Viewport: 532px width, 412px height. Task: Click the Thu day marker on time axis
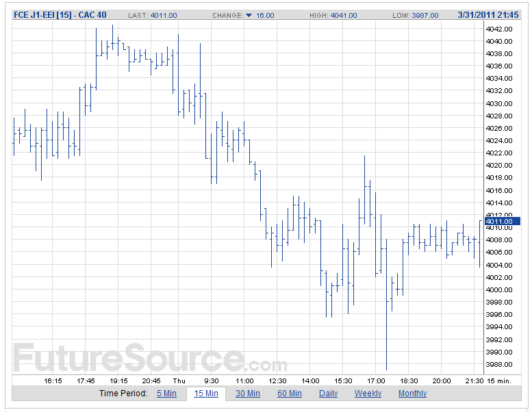click(179, 381)
